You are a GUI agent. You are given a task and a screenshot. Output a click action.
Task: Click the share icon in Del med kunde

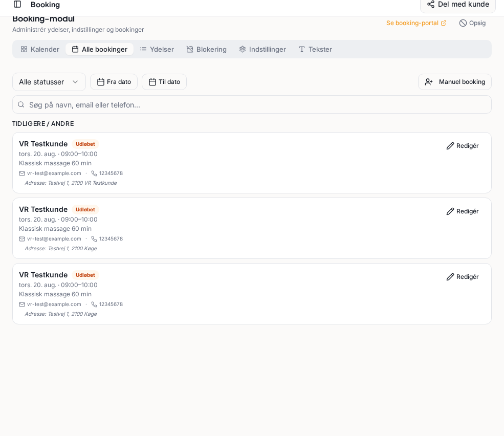(x=431, y=4)
